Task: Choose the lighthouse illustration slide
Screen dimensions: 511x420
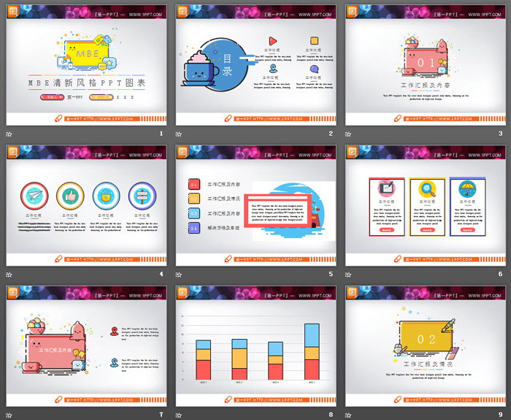Action: [255, 205]
